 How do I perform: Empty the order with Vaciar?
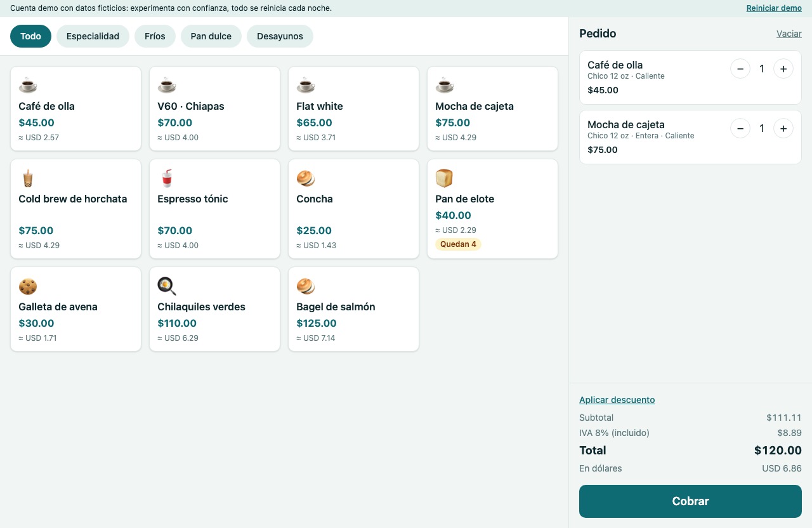coord(789,34)
